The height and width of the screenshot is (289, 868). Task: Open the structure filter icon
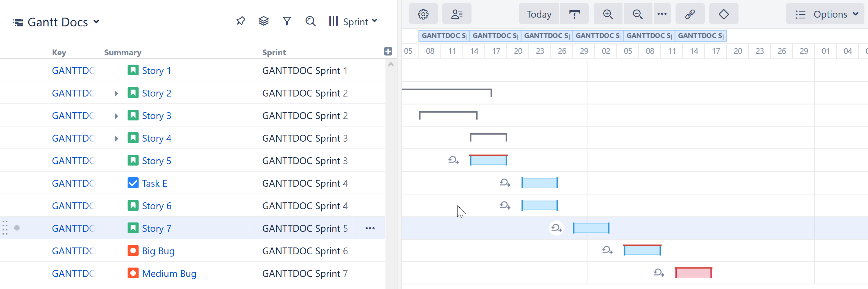287,21
